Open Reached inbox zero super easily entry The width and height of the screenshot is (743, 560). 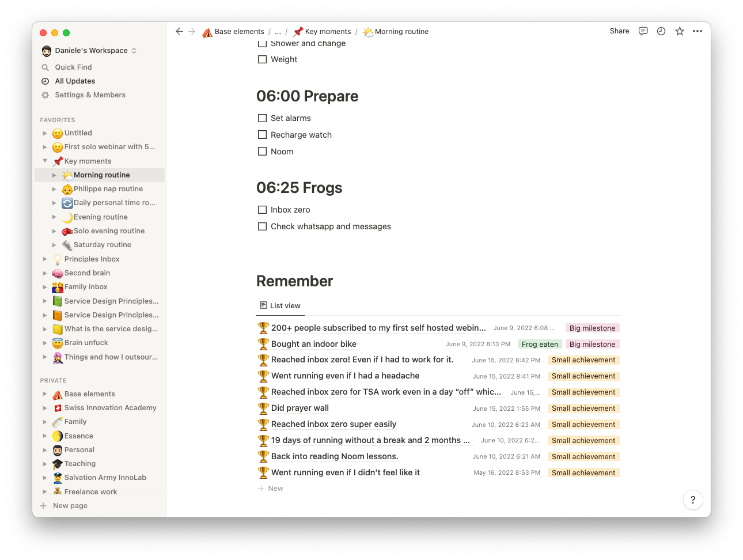pos(334,424)
